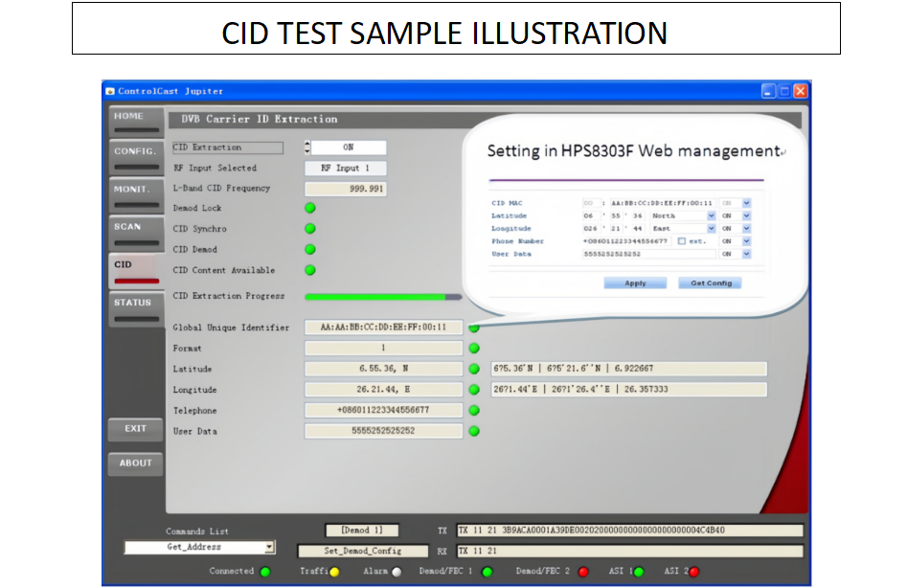Open the Phone Number ON dropdown

747,241
